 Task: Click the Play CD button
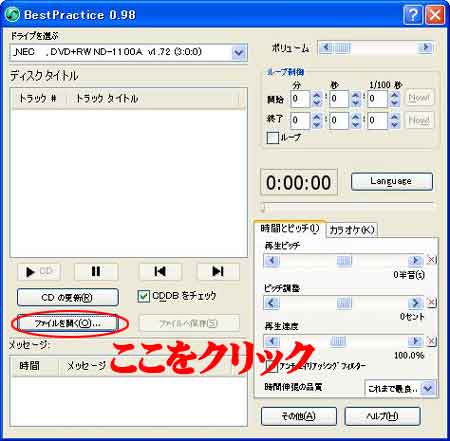point(39,272)
